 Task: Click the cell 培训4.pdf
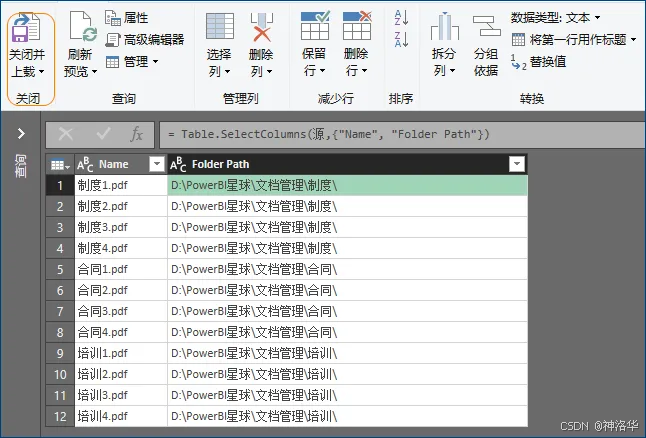click(x=121, y=417)
